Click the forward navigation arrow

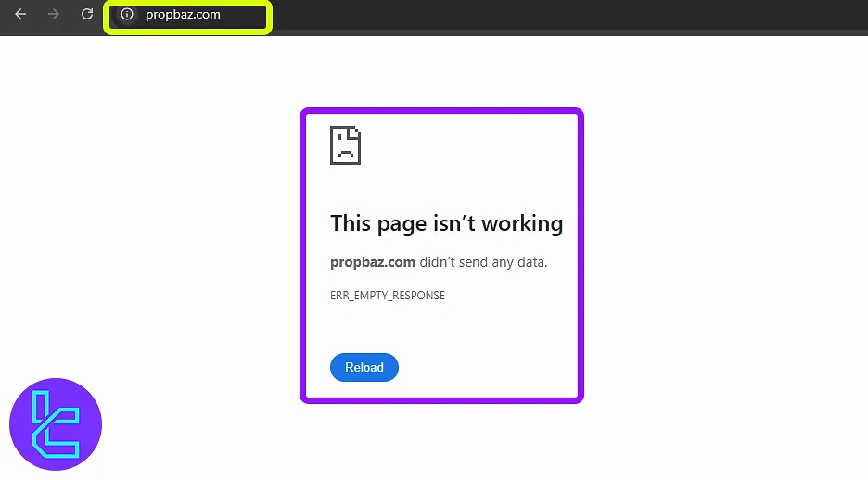point(54,15)
